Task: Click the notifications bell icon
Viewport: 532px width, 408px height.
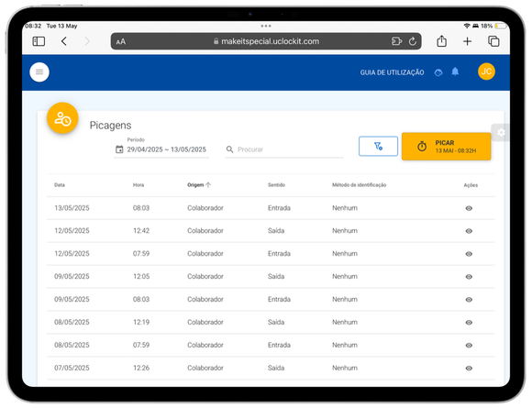Action: pos(455,72)
